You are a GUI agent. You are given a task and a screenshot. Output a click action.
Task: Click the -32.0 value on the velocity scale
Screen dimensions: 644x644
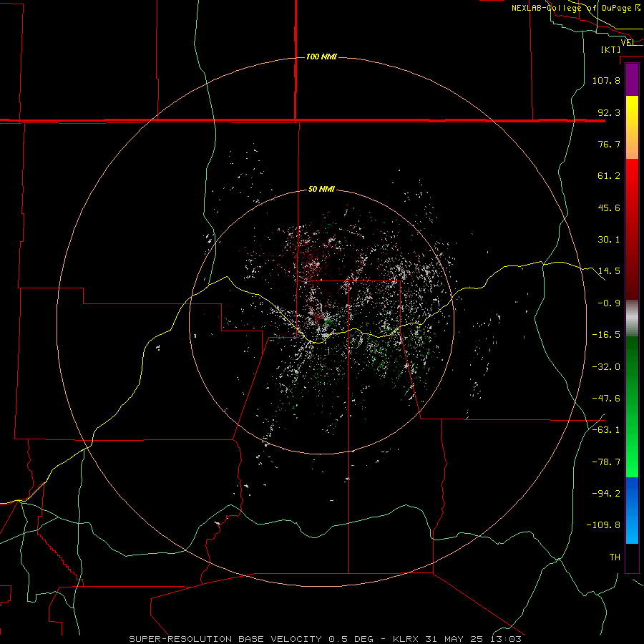coord(606,367)
